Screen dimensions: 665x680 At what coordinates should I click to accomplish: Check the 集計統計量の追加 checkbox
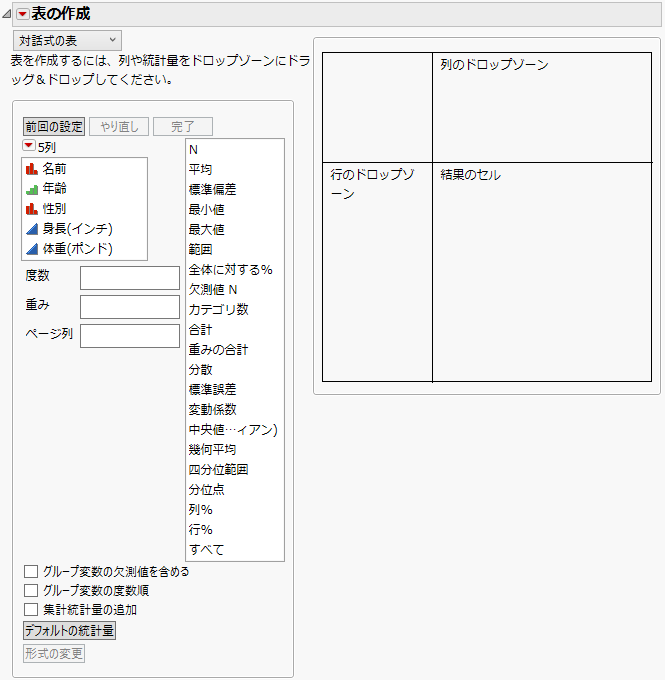pyautogui.click(x=31, y=610)
